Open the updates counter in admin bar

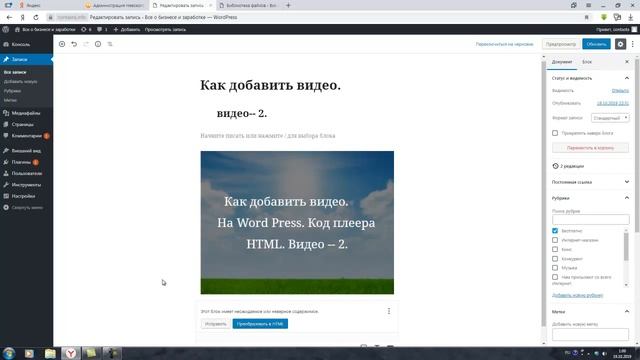pos(86,29)
